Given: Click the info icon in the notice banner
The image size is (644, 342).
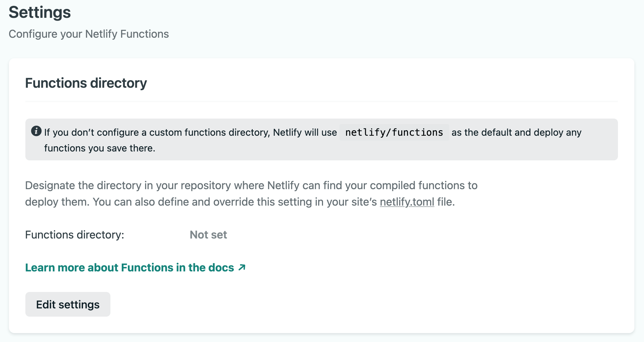Looking at the screenshot, I should click(36, 131).
